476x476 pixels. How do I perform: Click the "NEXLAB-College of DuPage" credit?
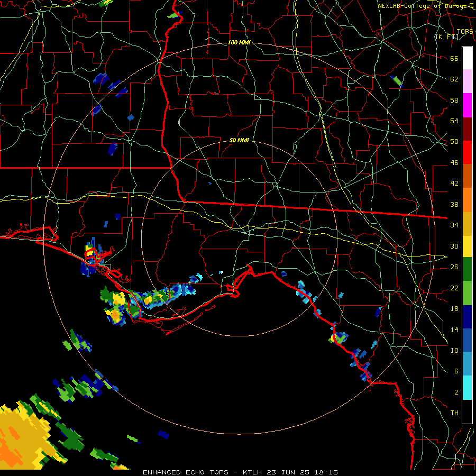click(426, 6)
